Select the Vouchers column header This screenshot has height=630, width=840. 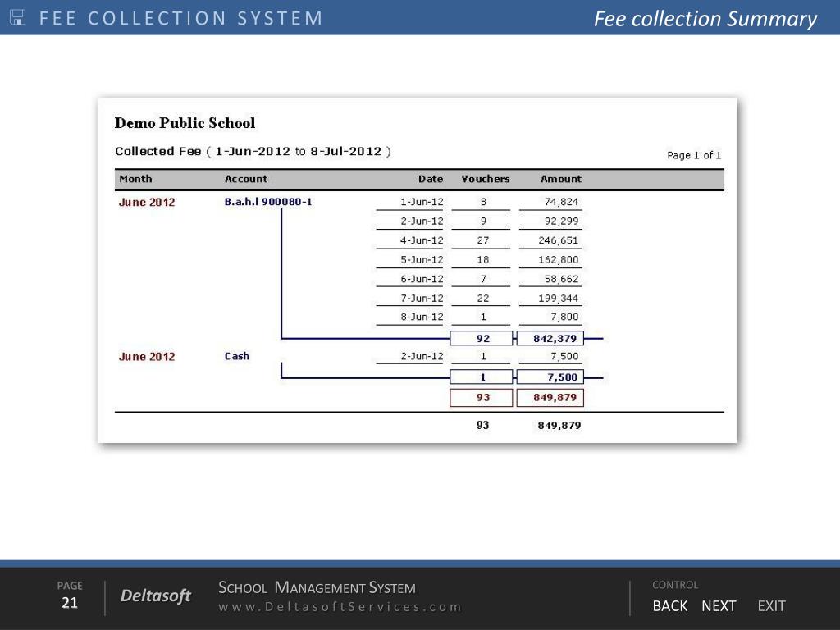coord(486,179)
